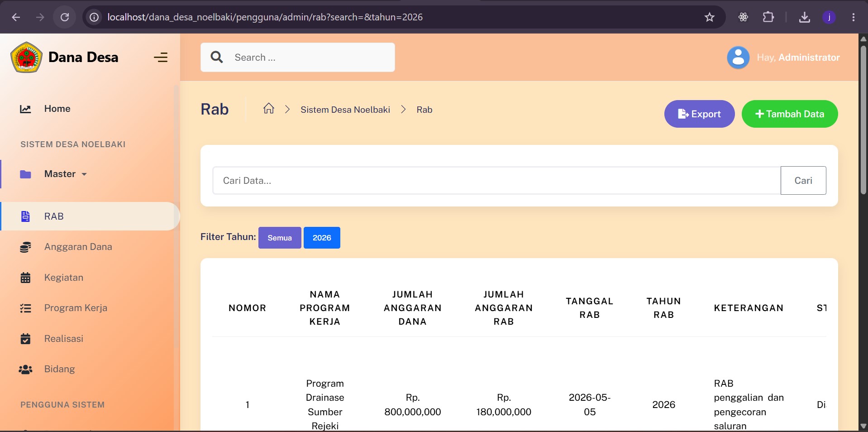Click the Dana Desa title text
Viewport: 868px width, 432px height.
coord(83,57)
